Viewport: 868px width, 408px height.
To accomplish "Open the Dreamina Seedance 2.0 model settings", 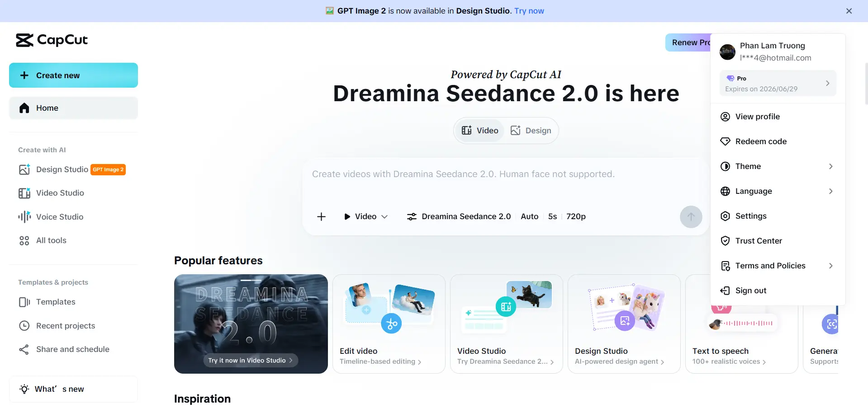I will (x=459, y=216).
